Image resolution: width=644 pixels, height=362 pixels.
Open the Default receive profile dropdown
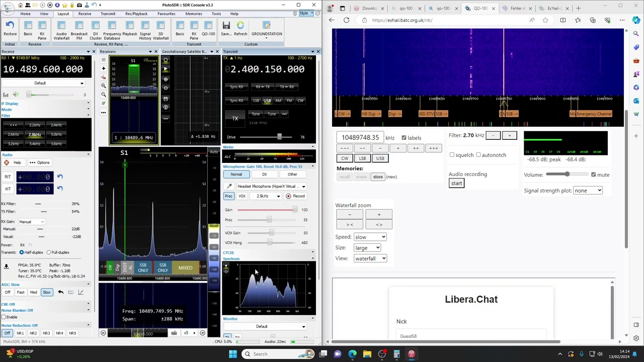pyautogui.click(x=43, y=83)
